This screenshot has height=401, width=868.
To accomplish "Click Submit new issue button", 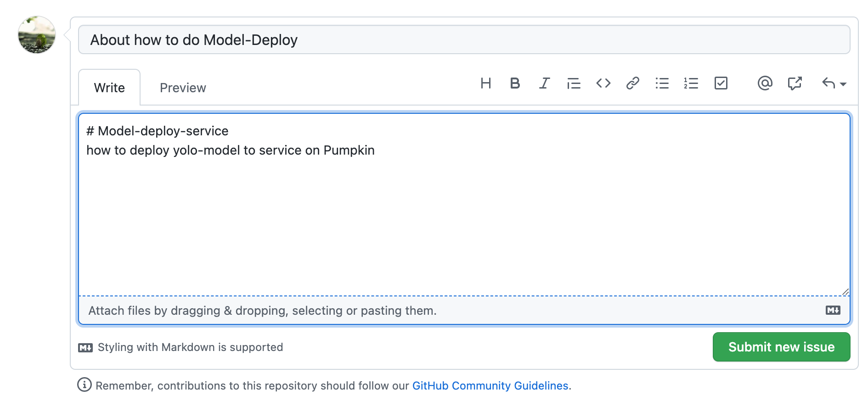I will click(781, 347).
